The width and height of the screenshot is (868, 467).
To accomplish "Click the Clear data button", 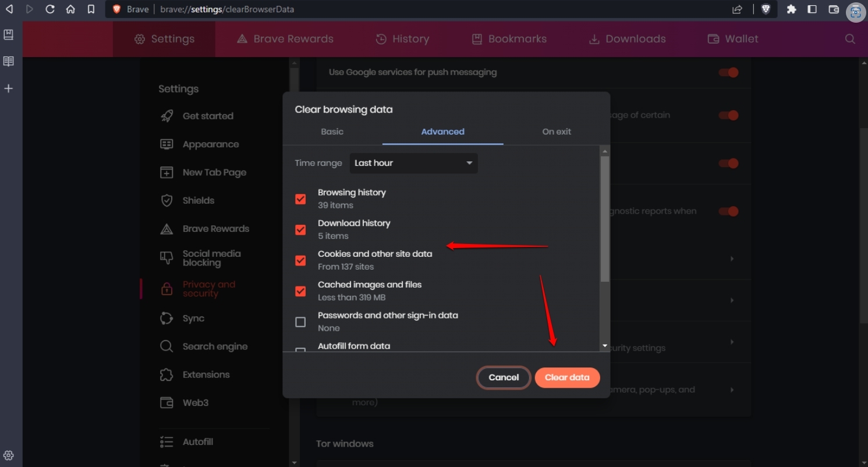I will (567, 377).
